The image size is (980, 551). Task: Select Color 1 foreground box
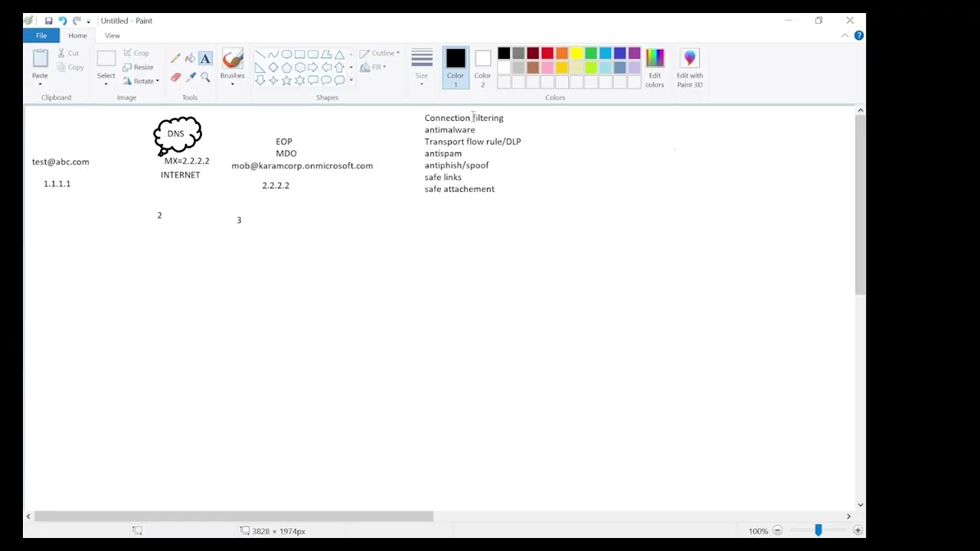point(456,67)
